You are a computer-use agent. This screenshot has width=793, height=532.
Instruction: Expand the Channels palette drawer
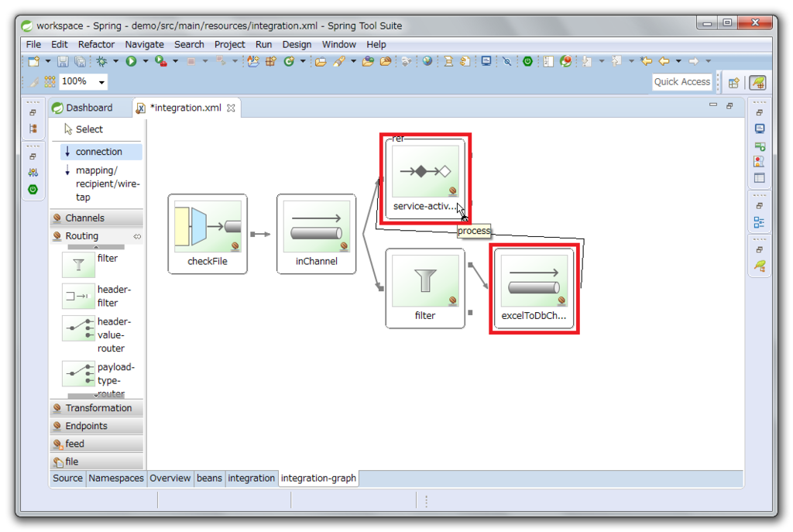(97, 218)
